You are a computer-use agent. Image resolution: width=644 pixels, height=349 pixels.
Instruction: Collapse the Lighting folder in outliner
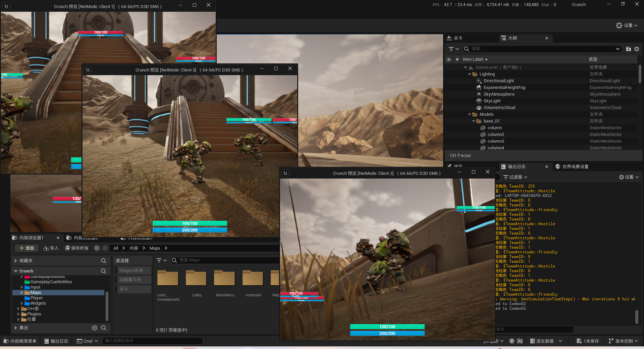point(470,74)
